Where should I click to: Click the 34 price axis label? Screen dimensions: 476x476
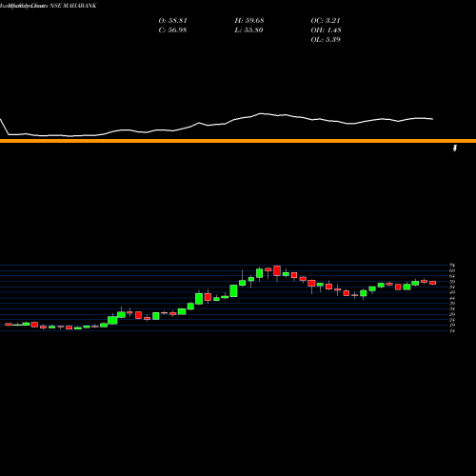coord(452,309)
